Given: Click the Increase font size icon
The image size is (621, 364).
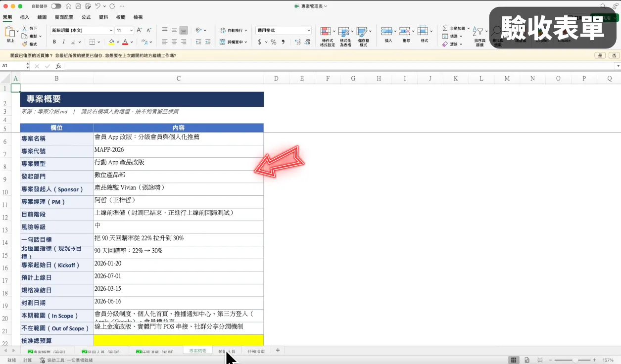Looking at the screenshot, I should click(x=140, y=30).
